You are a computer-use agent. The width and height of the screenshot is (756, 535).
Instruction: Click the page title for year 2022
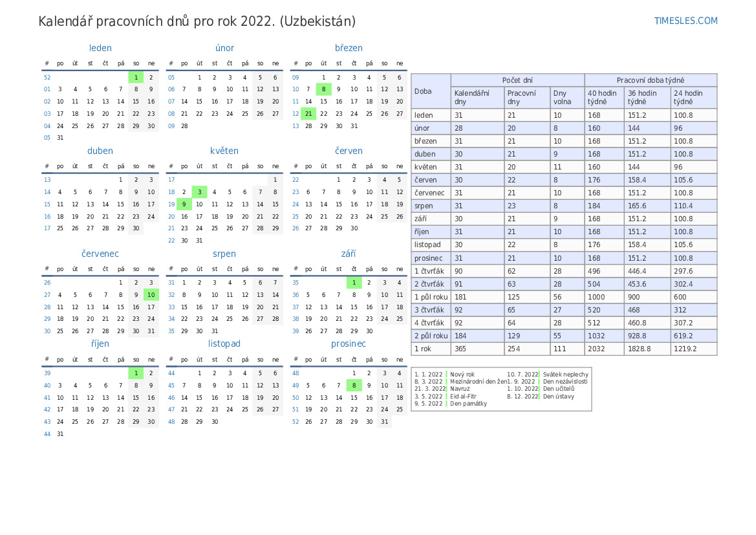(197, 22)
